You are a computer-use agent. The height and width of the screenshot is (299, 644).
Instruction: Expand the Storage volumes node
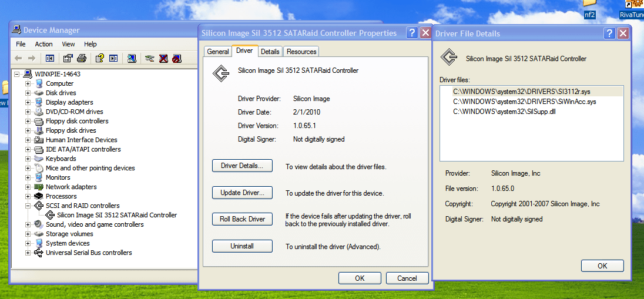[28, 234]
